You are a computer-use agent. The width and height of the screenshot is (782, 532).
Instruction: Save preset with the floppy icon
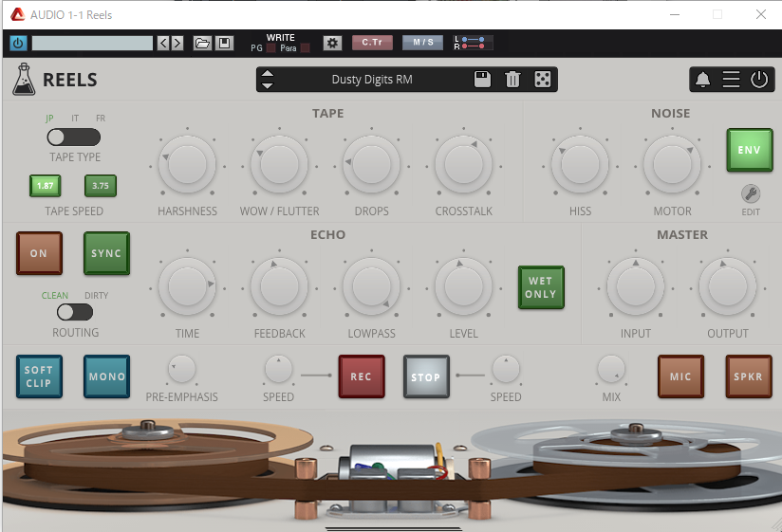[482, 80]
